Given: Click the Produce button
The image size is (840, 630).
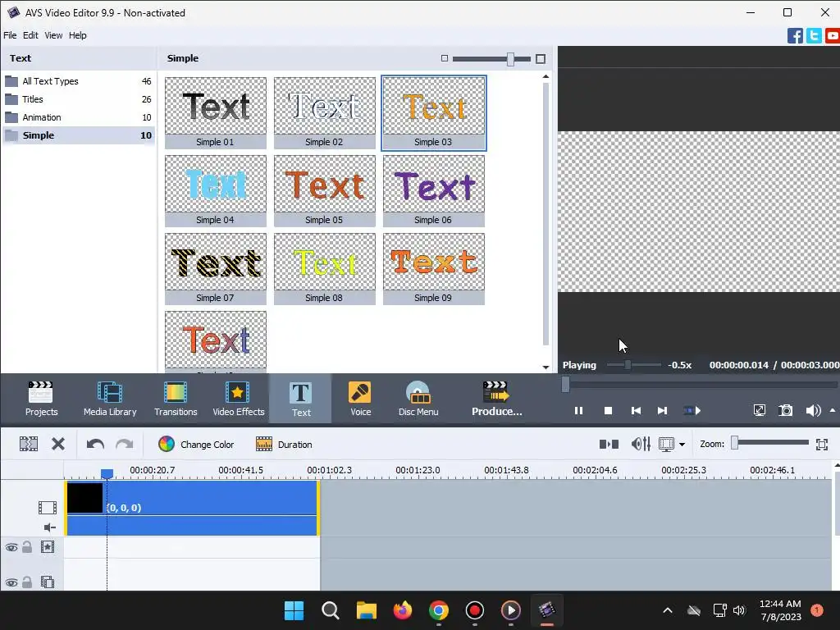Looking at the screenshot, I should [x=496, y=399].
